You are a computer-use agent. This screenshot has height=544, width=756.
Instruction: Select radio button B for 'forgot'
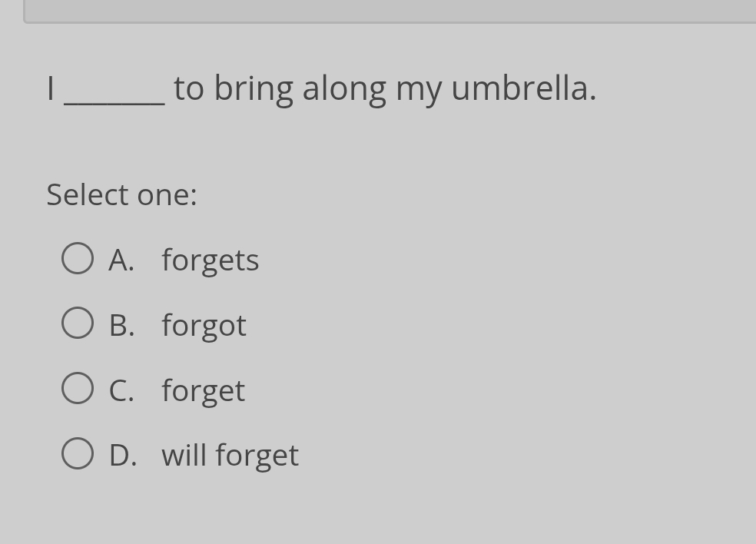(77, 322)
